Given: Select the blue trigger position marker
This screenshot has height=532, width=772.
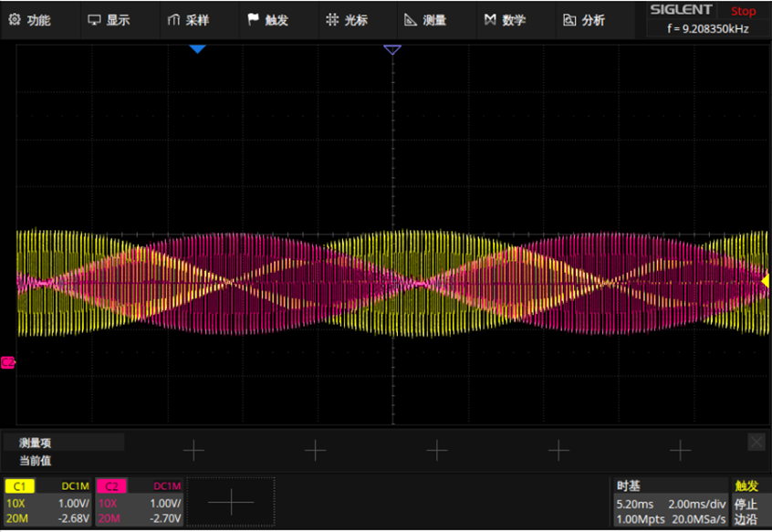Looking at the screenshot, I should coord(197,48).
